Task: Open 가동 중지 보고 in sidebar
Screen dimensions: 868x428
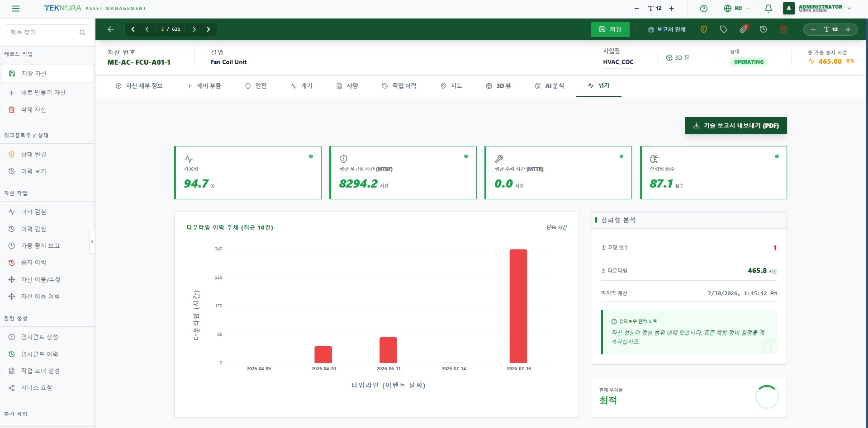Action: (x=47, y=246)
